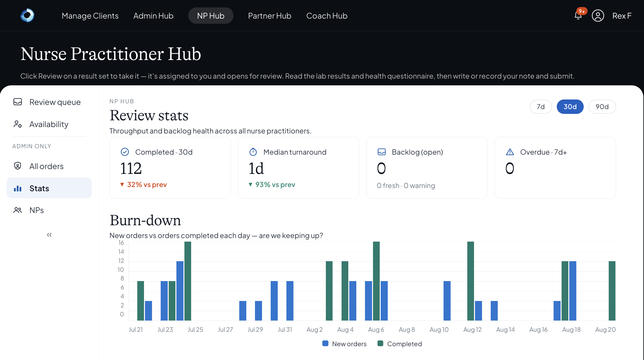
Task: Click '0 fresh · 0 warning' text
Action: pos(406,186)
